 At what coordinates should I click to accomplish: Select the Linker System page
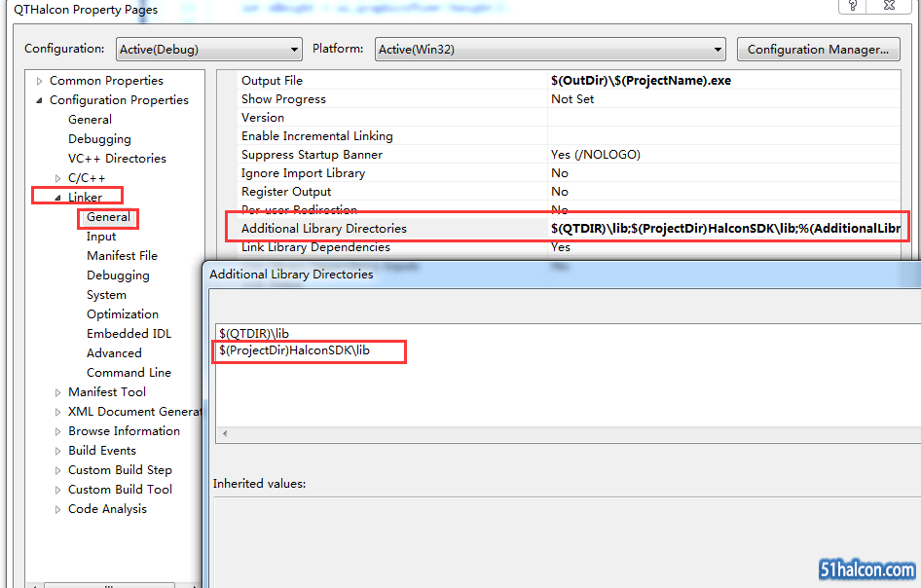tap(106, 295)
